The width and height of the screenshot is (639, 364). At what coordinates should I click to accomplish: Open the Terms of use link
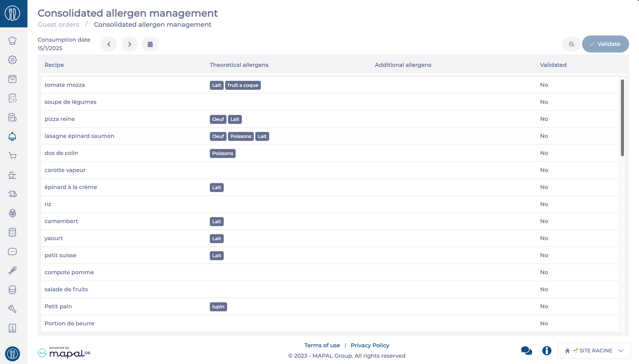(x=322, y=346)
